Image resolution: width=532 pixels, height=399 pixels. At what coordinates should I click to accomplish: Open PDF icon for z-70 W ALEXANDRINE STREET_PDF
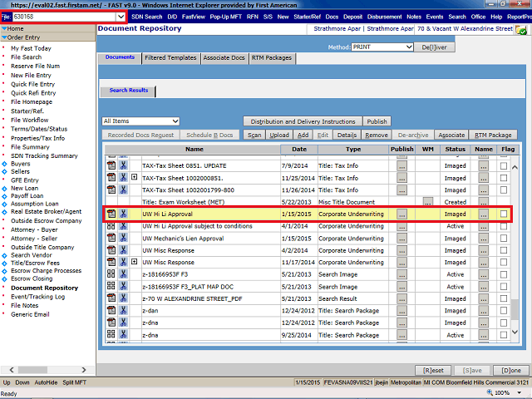tap(111, 298)
